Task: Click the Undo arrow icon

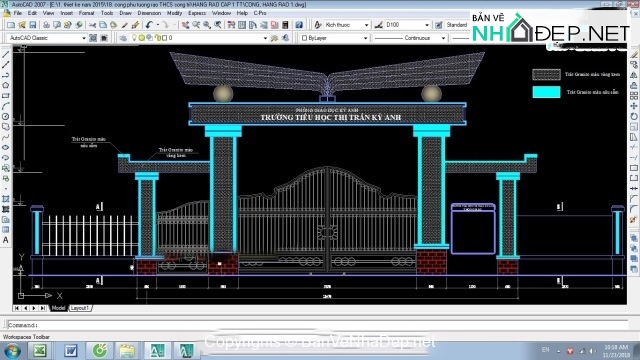Action: tap(149, 25)
